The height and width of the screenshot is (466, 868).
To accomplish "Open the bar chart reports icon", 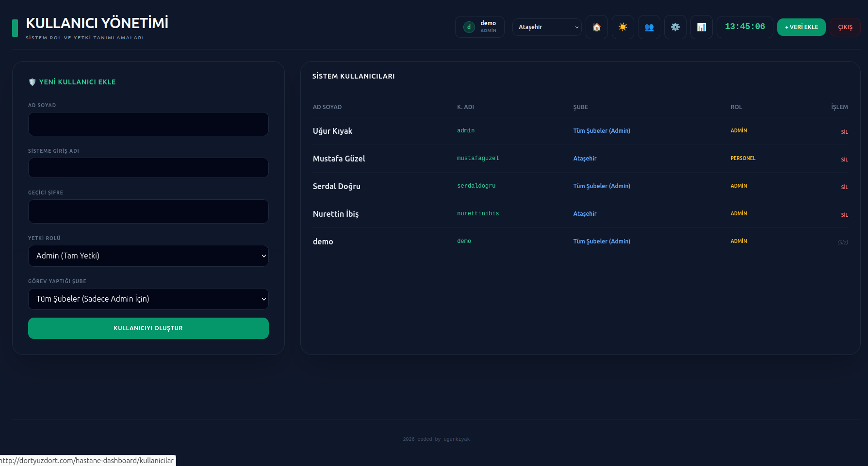I will click(702, 27).
